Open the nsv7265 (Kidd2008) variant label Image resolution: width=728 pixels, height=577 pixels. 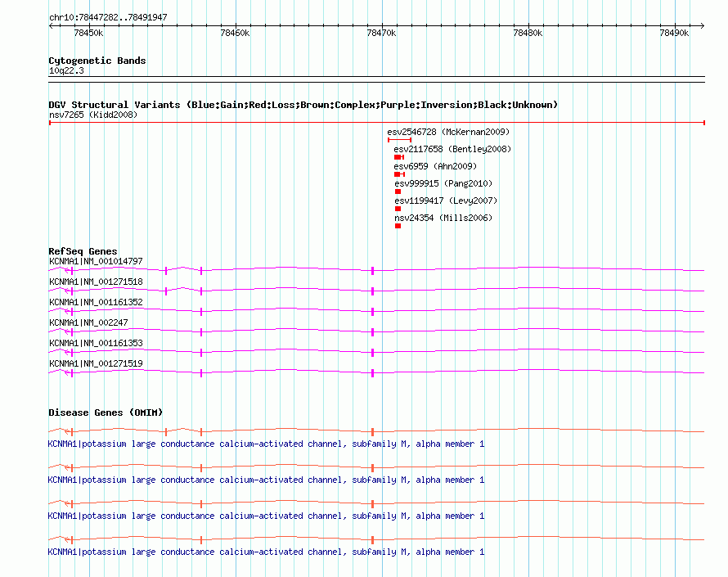93,115
